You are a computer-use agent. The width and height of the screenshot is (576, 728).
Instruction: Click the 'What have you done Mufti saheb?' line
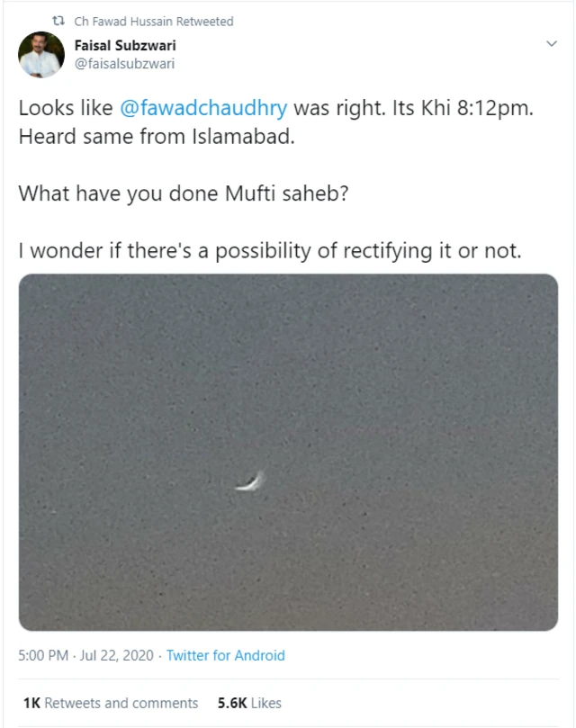pos(183,193)
